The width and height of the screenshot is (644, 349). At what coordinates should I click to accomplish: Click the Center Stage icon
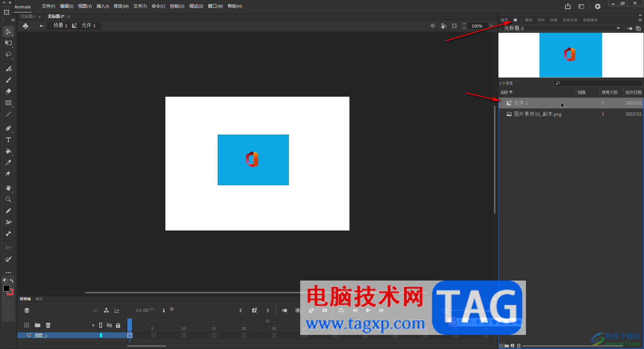[433, 26]
